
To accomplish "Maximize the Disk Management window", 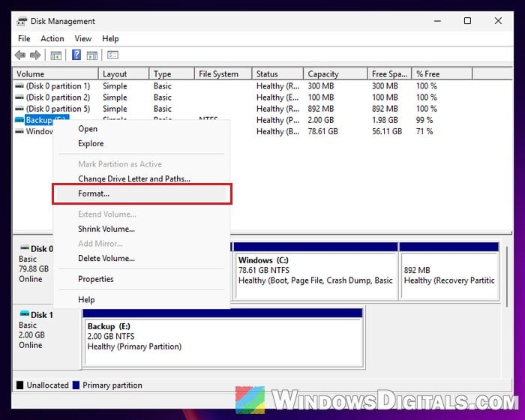I will [x=467, y=21].
